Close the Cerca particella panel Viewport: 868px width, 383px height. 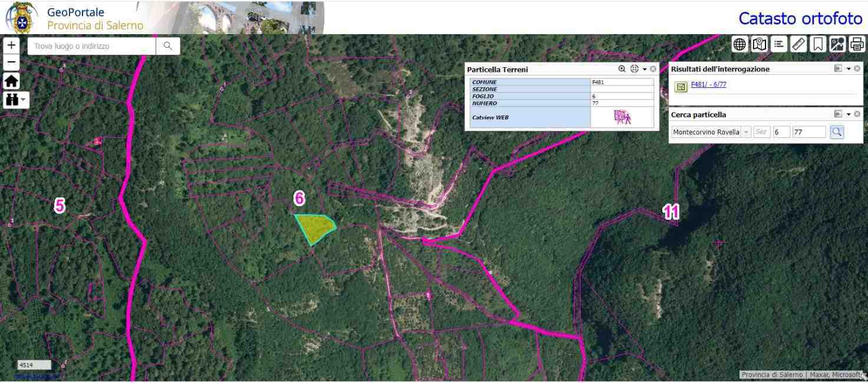(857, 114)
